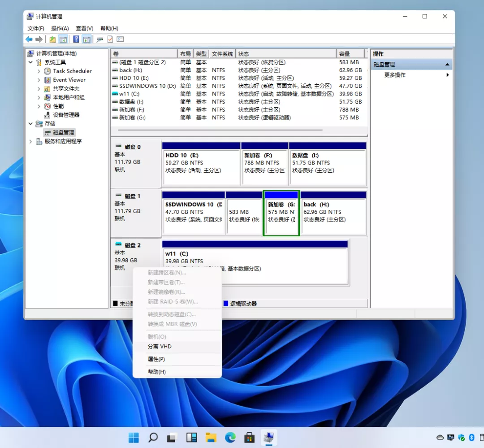Open the Windows Start button
484x448 pixels.
click(134, 437)
